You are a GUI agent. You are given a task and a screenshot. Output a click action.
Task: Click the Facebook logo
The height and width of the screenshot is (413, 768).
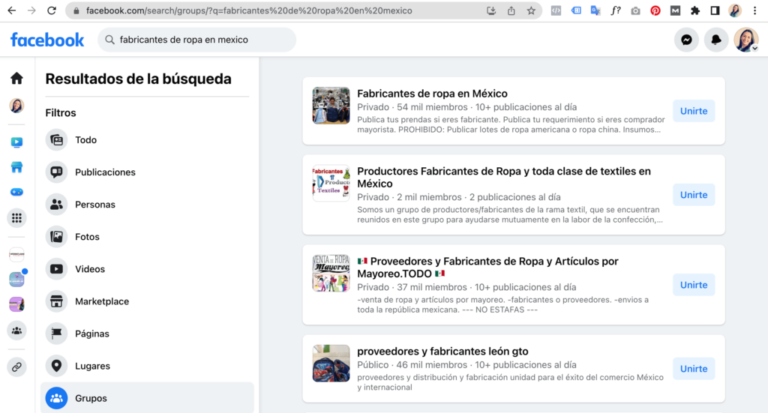(47, 40)
